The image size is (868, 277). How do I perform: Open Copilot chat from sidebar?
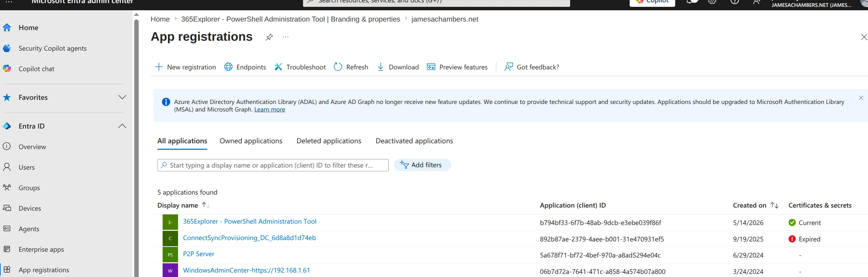(36, 69)
